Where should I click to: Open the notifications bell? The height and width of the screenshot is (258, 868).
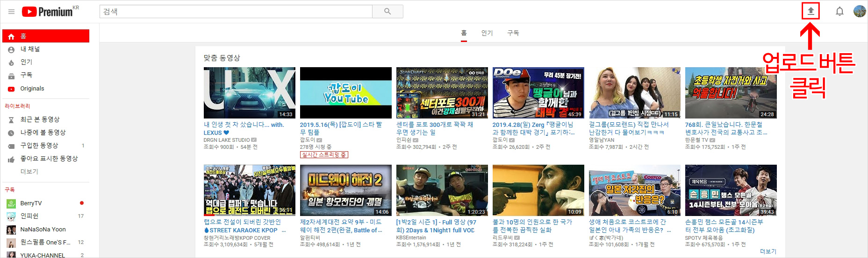click(839, 11)
